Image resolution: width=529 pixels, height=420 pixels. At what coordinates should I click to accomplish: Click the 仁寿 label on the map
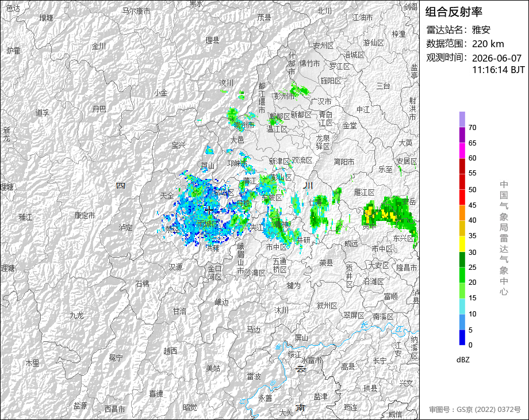(x=316, y=203)
